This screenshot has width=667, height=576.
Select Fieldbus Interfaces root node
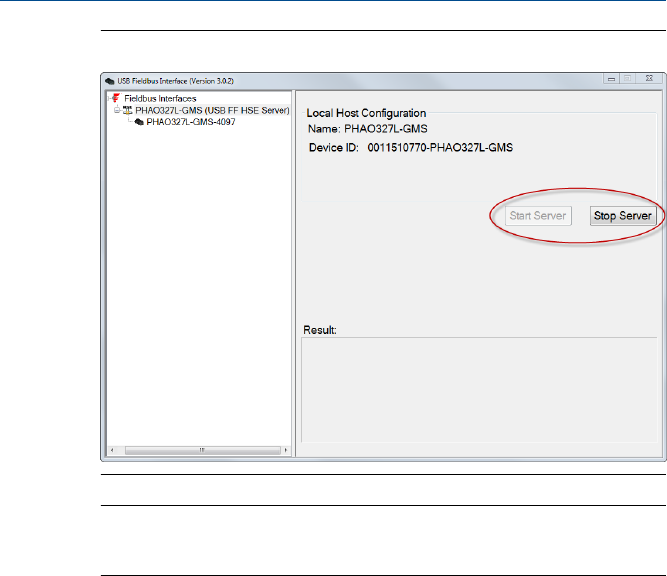tap(160, 98)
